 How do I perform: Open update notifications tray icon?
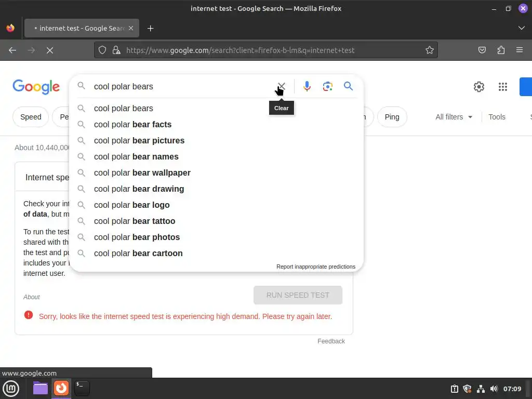tap(454, 389)
